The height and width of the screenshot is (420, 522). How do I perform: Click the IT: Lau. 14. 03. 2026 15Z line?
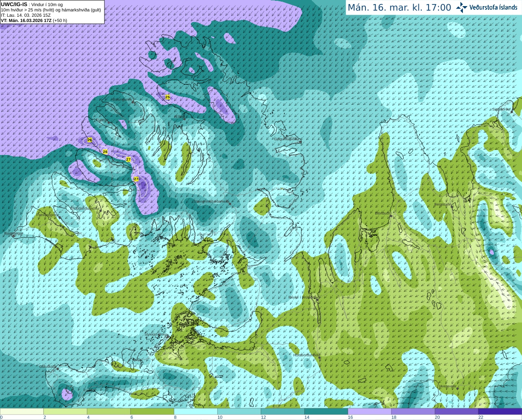pos(26,15)
